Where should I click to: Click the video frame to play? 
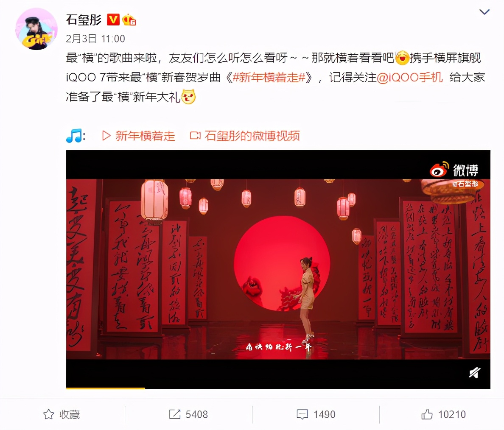coord(278,269)
